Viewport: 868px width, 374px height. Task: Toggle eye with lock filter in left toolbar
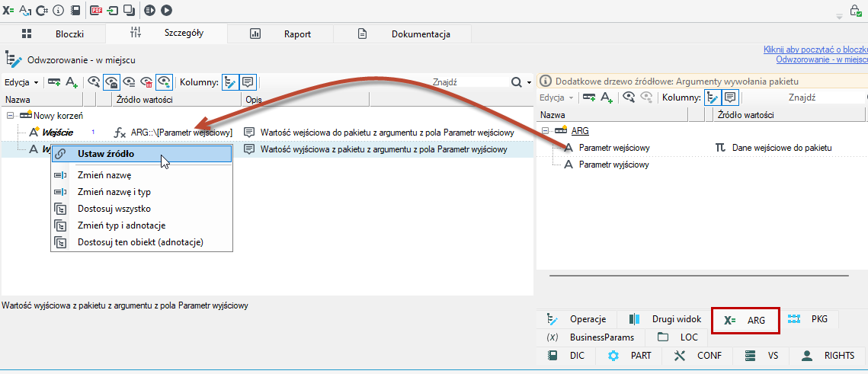[111, 82]
